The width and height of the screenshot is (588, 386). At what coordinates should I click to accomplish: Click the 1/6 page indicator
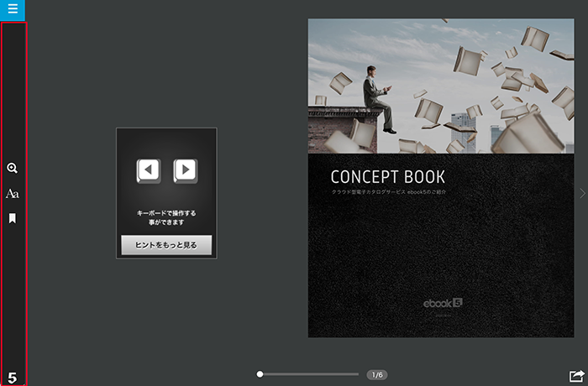(x=377, y=375)
